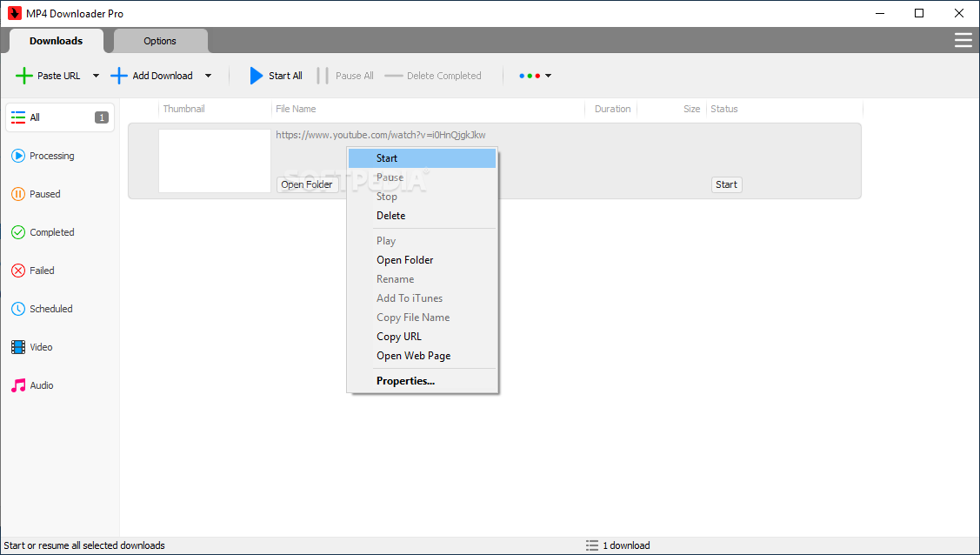Switch to the Options tab
980x555 pixels.
pyautogui.click(x=160, y=41)
